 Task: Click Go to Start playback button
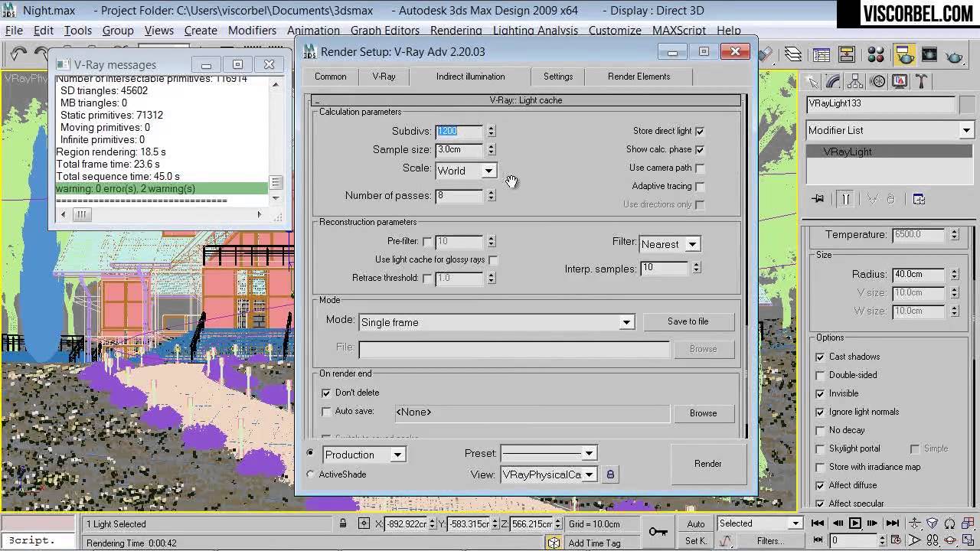tap(818, 523)
